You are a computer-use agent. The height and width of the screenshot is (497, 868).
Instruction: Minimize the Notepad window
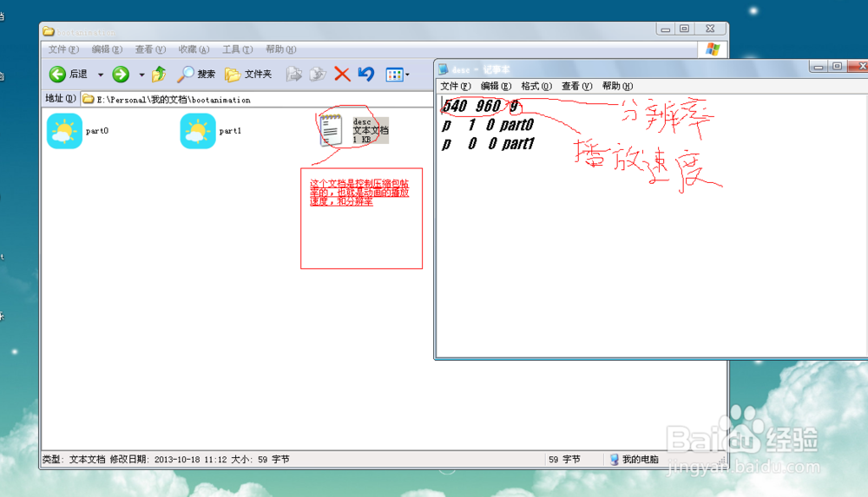pos(819,67)
